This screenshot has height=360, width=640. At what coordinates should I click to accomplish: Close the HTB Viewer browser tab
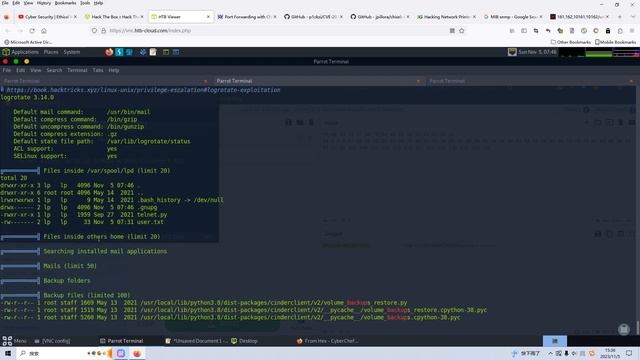pyautogui.click(x=208, y=17)
